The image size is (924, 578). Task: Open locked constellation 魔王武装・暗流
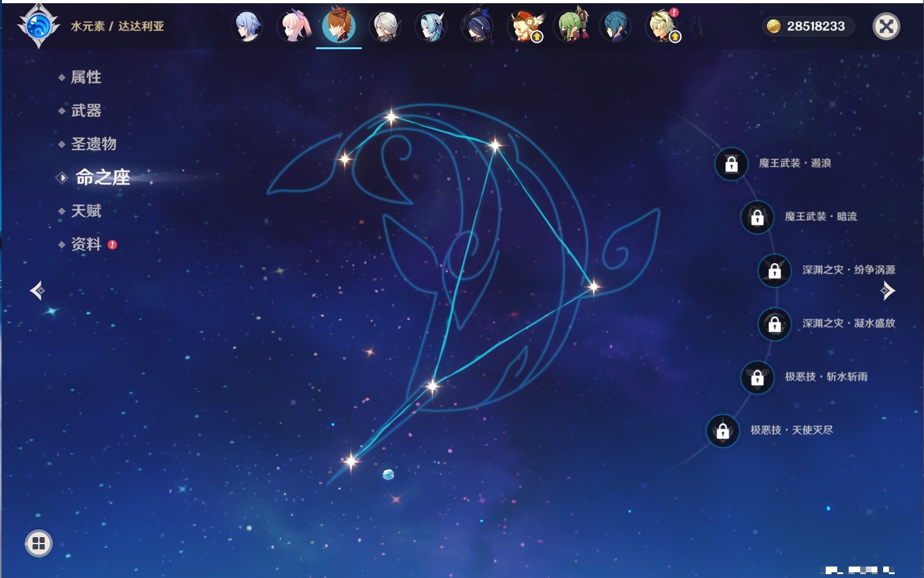[x=757, y=218]
